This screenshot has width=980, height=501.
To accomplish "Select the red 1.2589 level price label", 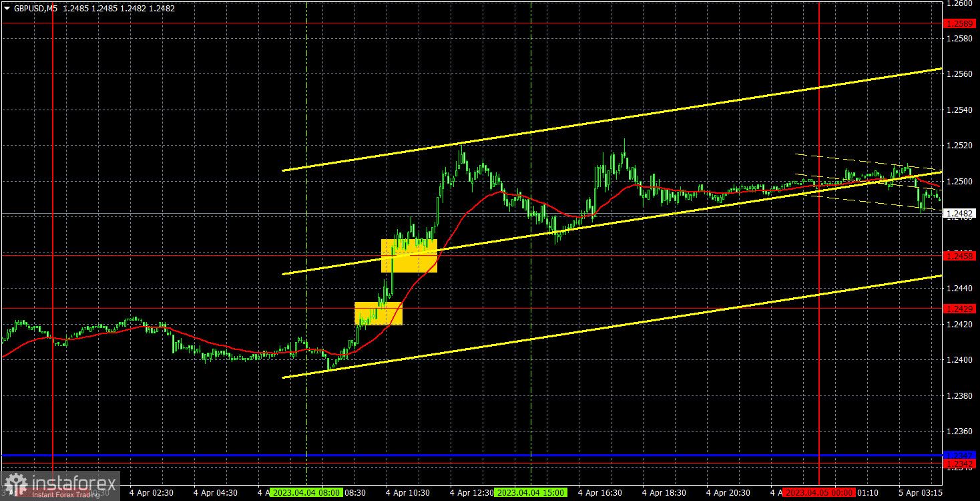I will click(x=961, y=23).
